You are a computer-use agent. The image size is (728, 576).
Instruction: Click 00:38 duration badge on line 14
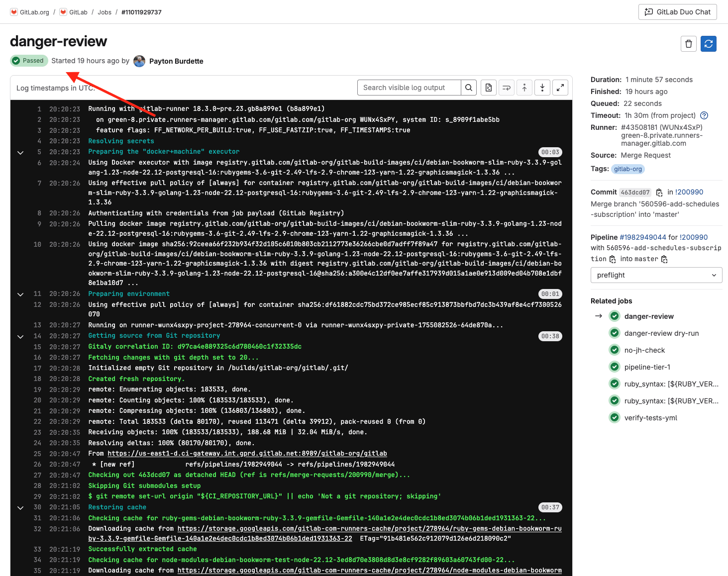[x=550, y=337]
